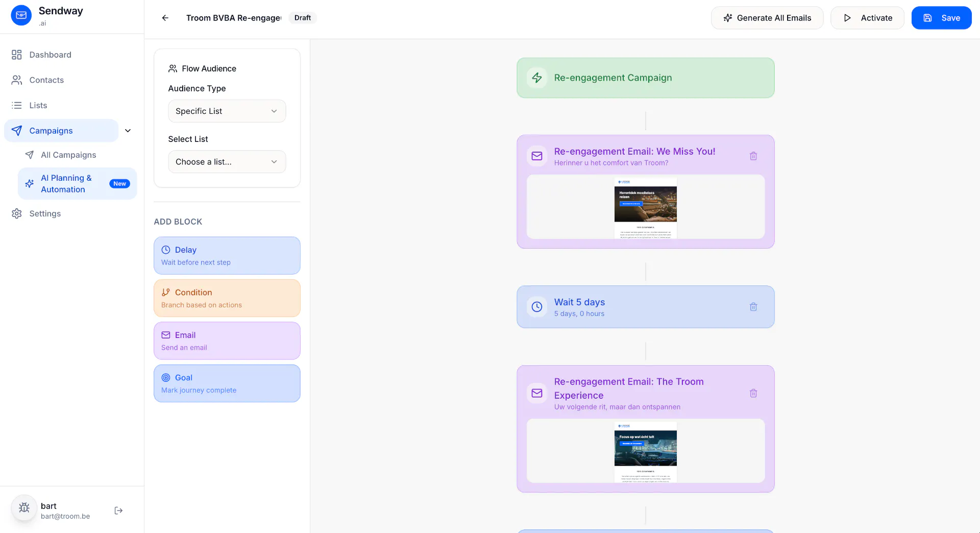980x533 pixels.
Task: Select the Re-engagement Campaign trigger block
Action: click(x=646, y=78)
